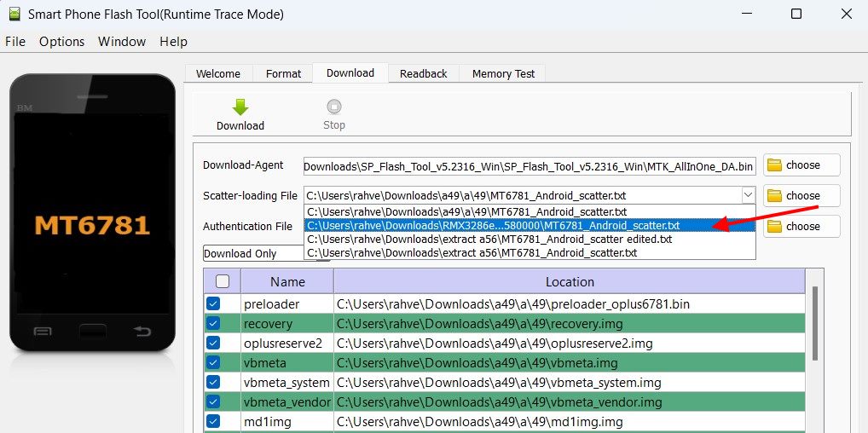868x433 pixels.
Task: Click the Name column header
Action: 287,281
